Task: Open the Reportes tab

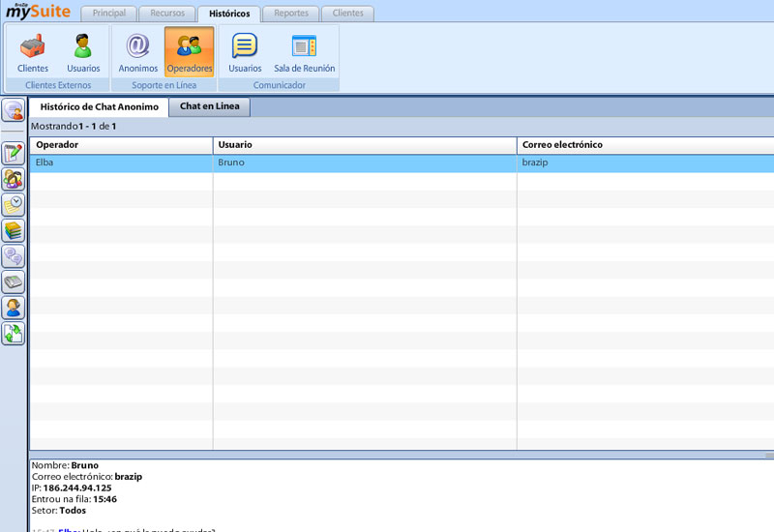Action: pos(291,14)
